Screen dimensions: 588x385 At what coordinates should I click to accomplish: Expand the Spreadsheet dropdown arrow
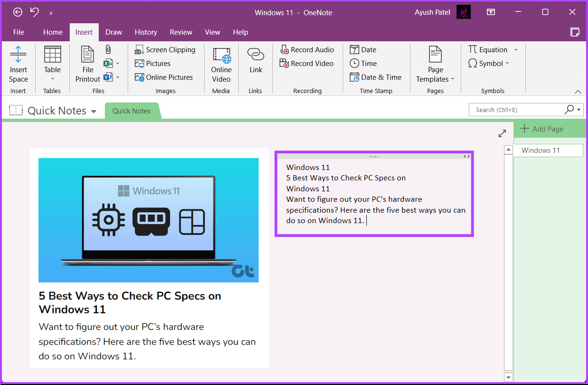click(x=118, y=64)
